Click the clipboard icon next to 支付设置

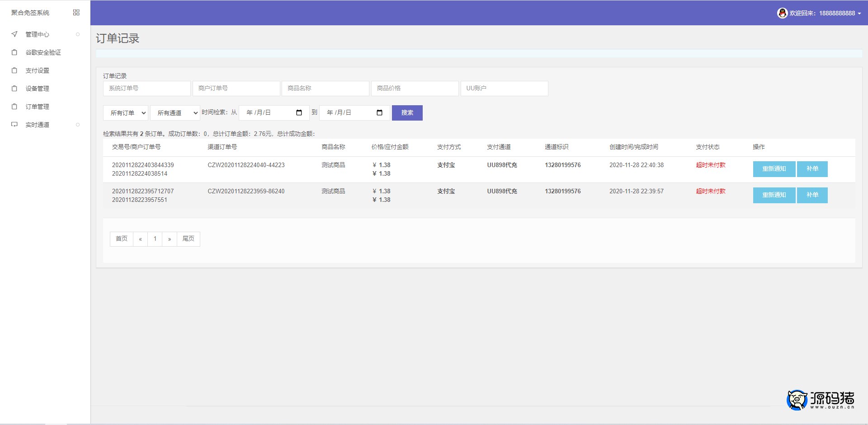[14, 70]
